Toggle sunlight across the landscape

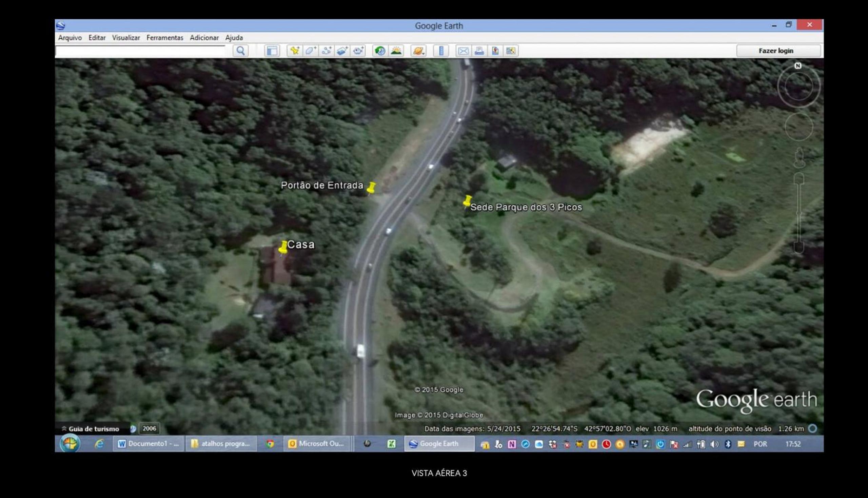point(396,51)
